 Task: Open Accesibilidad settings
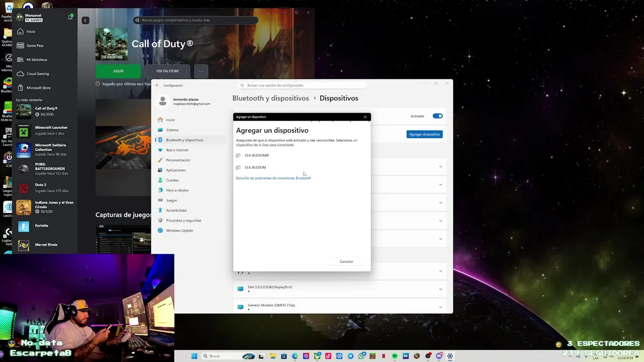pos(190,210)
